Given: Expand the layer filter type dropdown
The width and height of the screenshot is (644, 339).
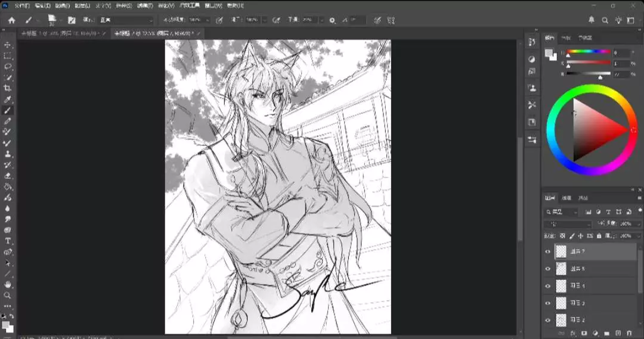Looking at the screenshot, I should click(x=562, y=212).
